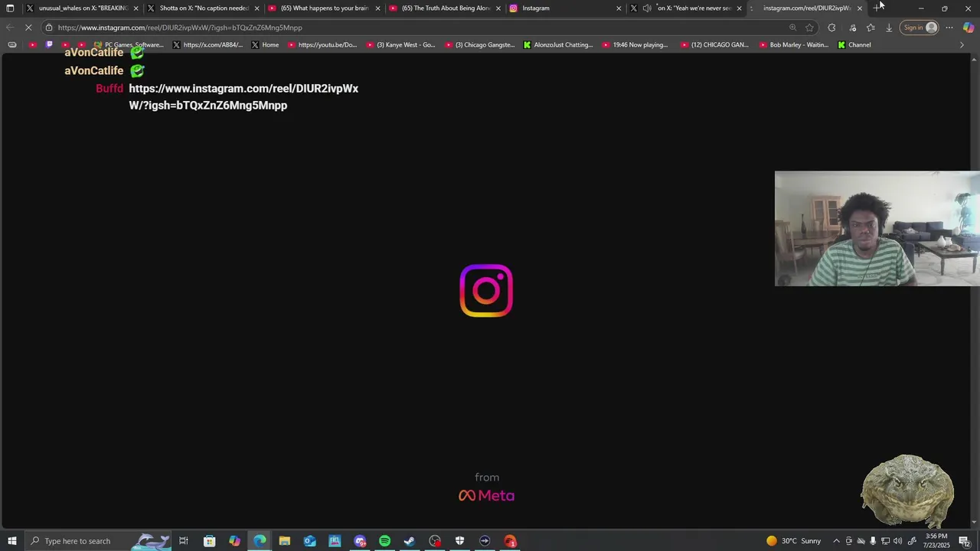Open the volume control in tray
This screenshot has height=551, width=980.
coord(898,541)
